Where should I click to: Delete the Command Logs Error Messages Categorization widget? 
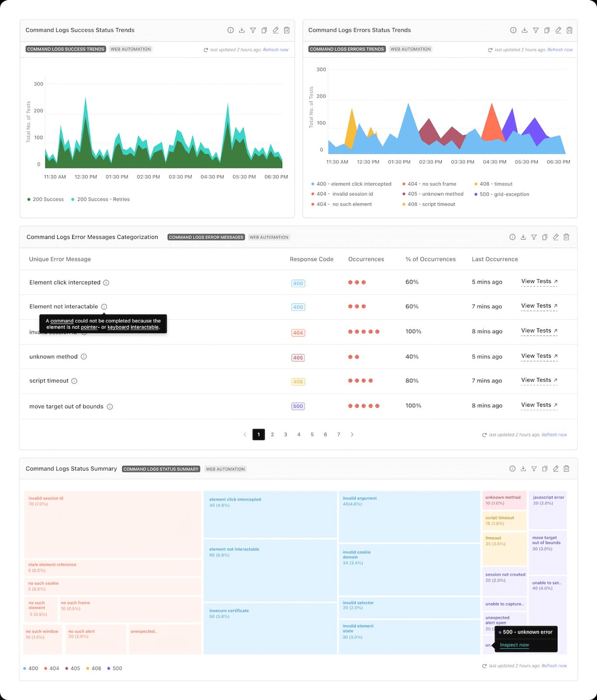(566, 237)
